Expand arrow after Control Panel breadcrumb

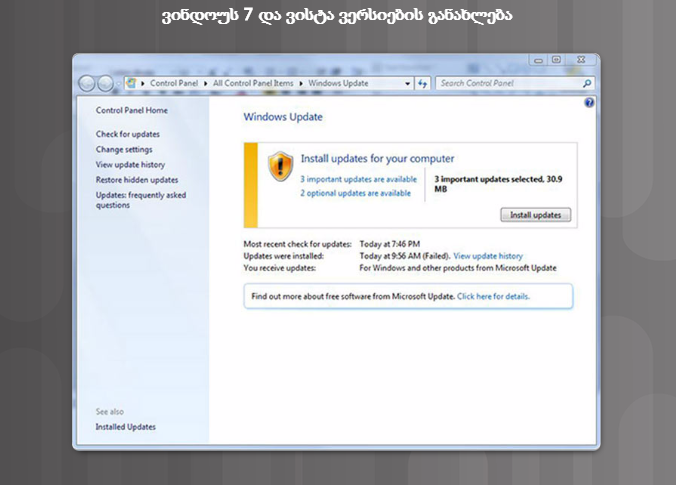coord(205,84)
